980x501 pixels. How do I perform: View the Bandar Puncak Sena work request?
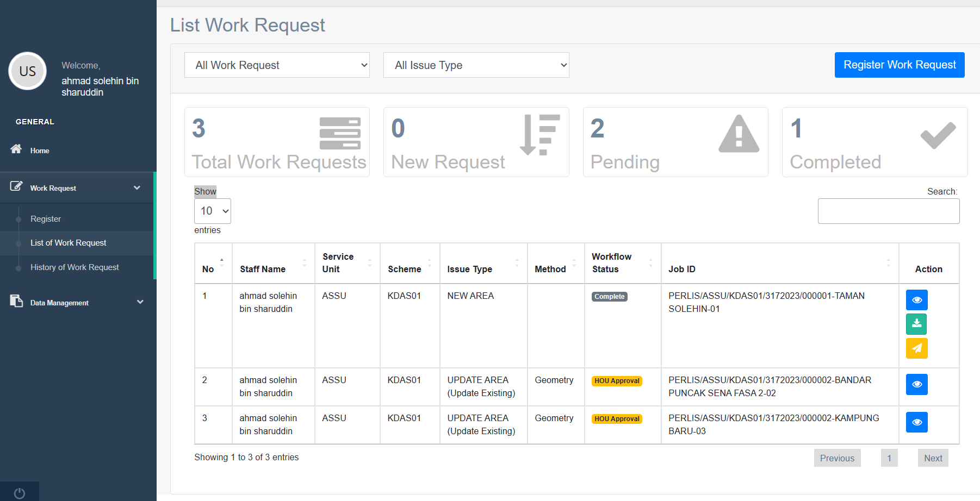pos(916,384)
